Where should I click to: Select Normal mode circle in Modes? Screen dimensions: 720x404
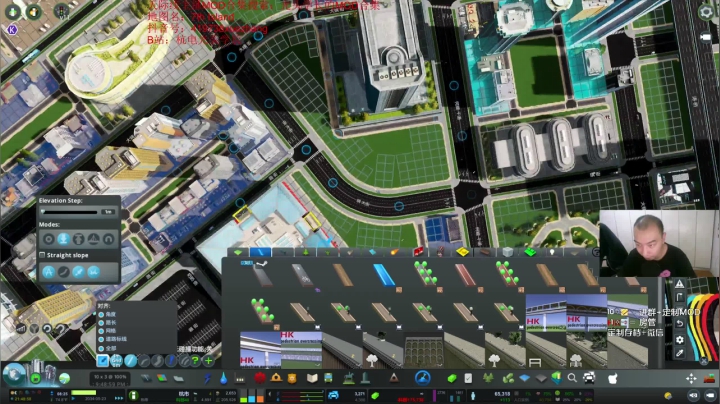(x=48, y=239)
